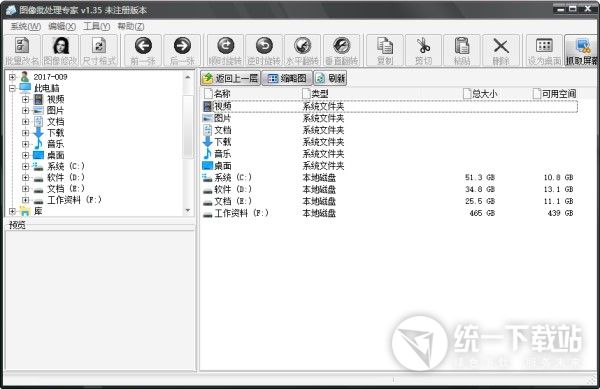Viewport: 600px width, 389px height.
Task: Select 软件 (D:) drive in file list
Action: (390, 189)
